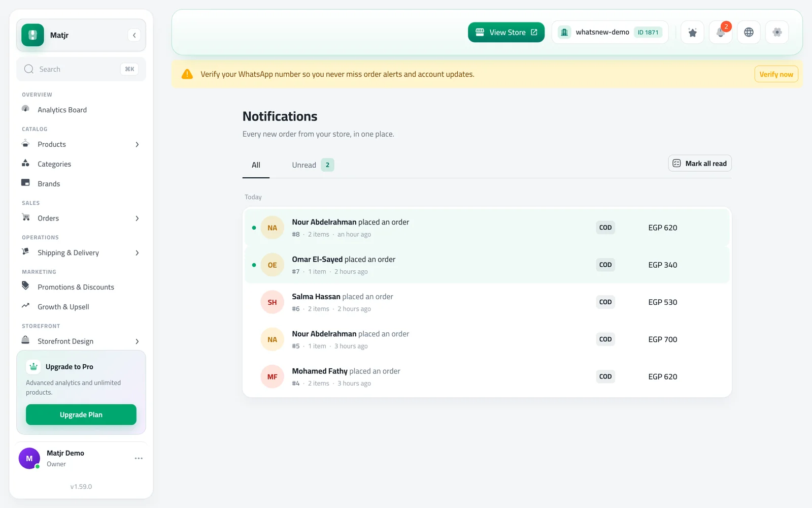Click the Promotions & Discounts tag icon
The width and height of the screenshot is (812, 508).
(x=25, y=285)
